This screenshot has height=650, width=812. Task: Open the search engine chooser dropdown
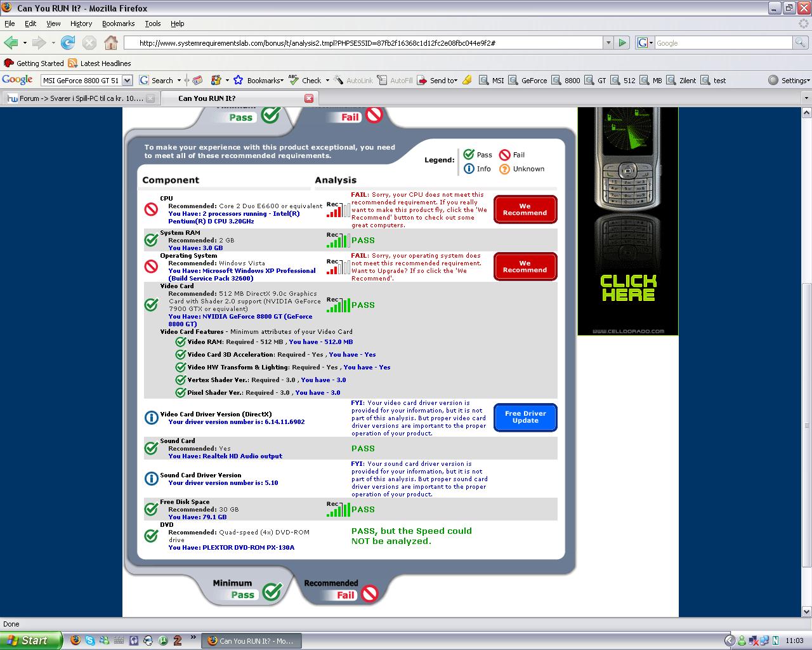pyautogui.click(x=645, y=43)
